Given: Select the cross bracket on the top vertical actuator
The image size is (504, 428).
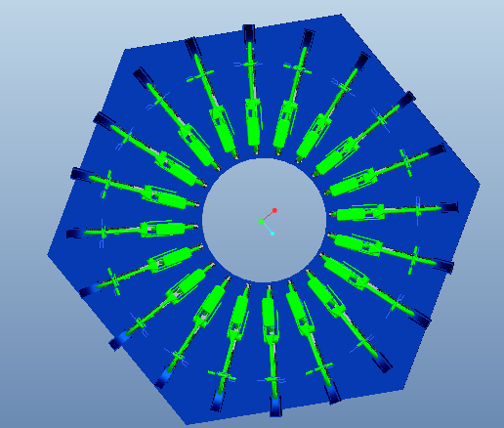Looking at the screenshot, I should [x=248, y=64].
